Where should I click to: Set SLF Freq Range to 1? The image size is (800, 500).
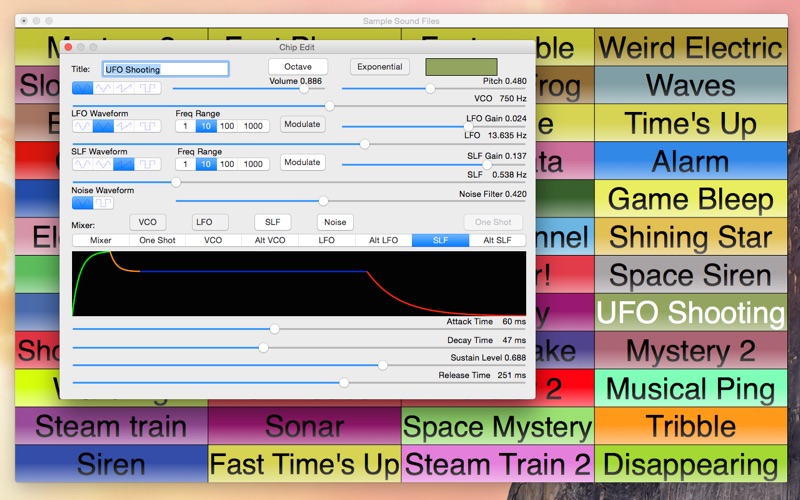coord(185,164)
